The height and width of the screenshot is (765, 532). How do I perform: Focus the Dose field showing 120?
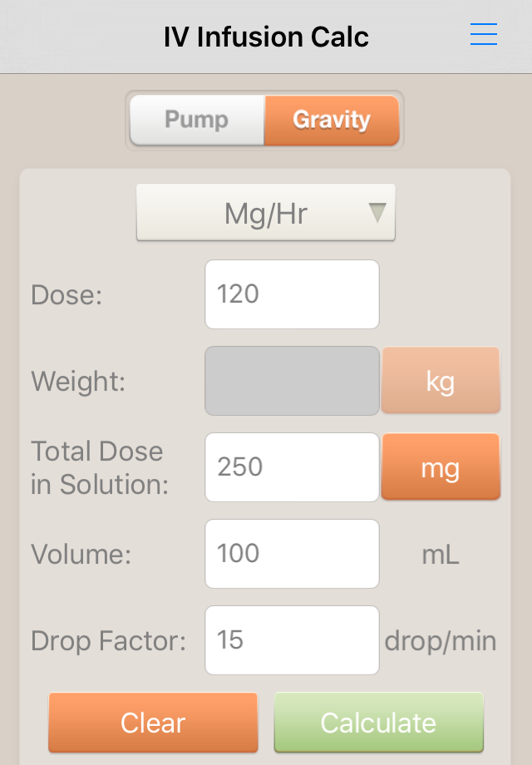click(292, 294)
